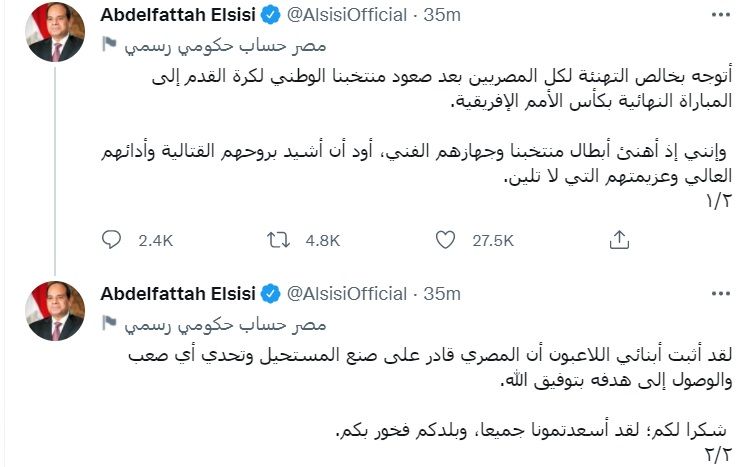
Task: Click the Abdelfattah Elsisi name on the first tweet
Action: 178,16
